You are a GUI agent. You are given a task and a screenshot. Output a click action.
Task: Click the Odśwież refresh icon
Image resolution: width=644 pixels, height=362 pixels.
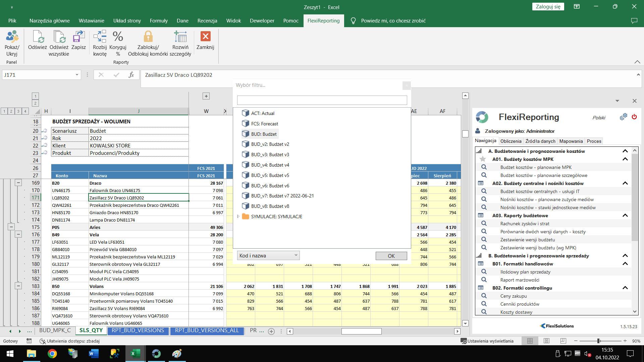point(38,37)
